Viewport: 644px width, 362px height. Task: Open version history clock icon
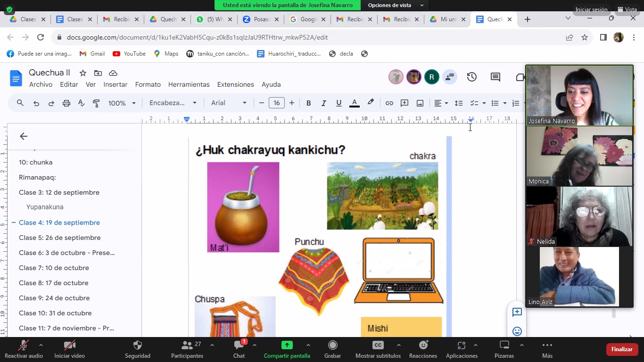pos(471,77)
